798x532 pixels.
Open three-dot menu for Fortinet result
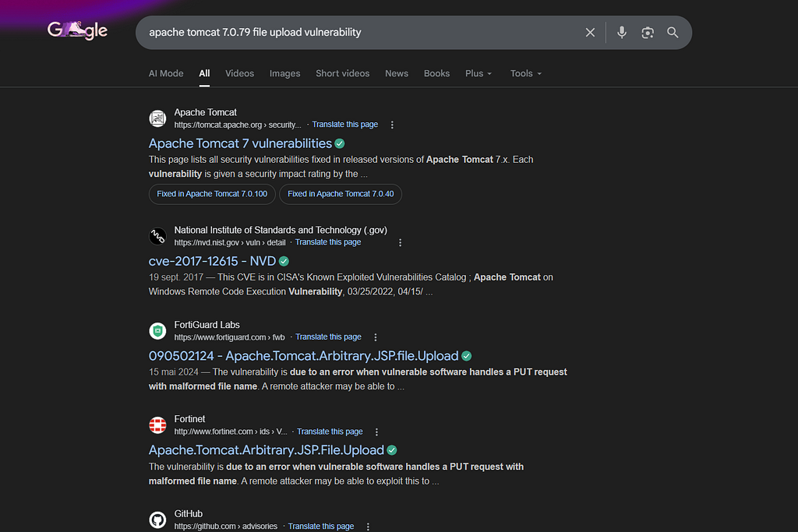(x=376, y=432)
